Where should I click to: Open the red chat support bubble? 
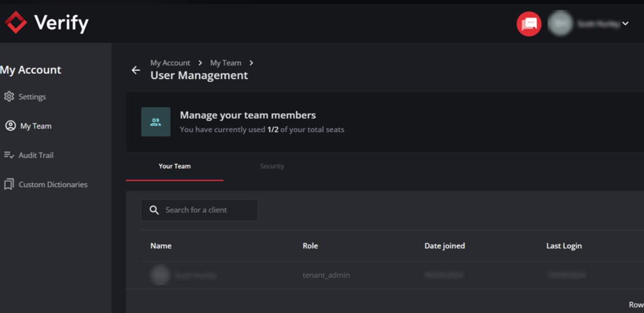[529, 24]
